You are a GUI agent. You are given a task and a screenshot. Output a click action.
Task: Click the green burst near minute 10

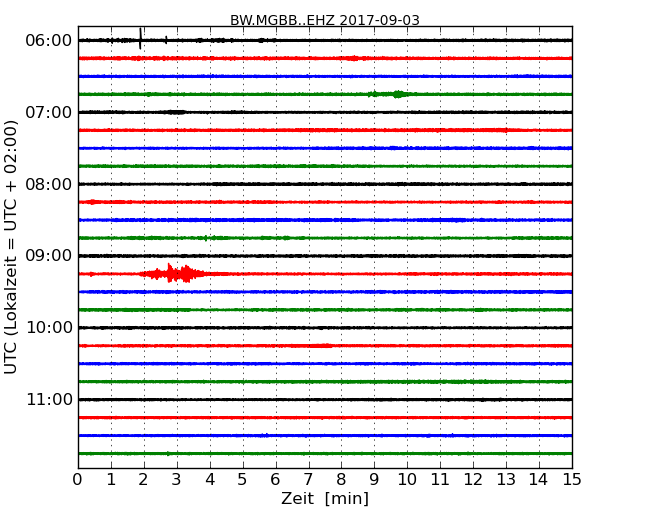398,94
